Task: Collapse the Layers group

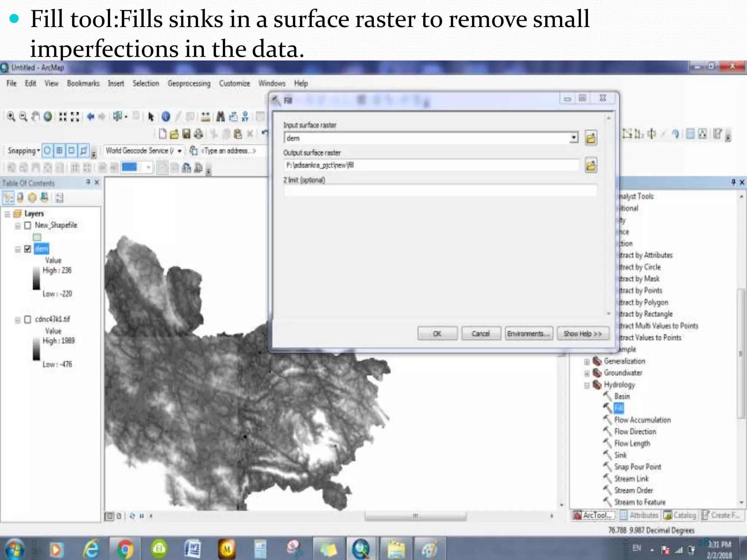Action: tap(7, 214)
